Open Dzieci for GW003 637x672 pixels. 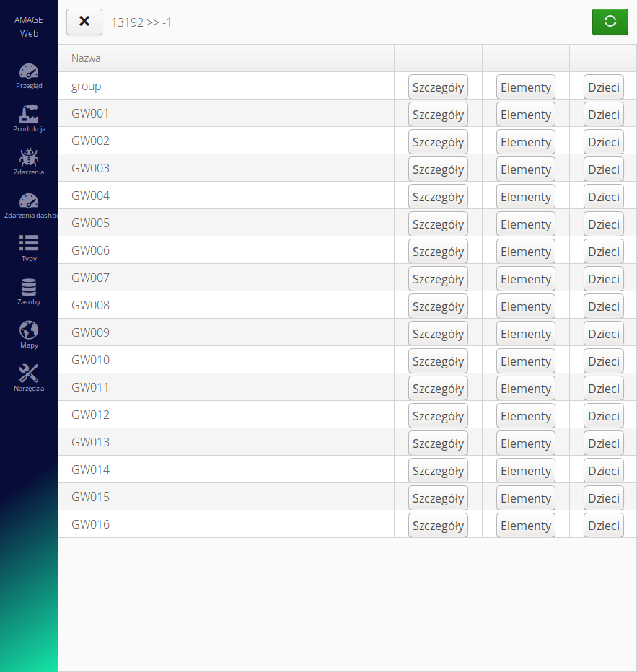click(x=603, y=169)
